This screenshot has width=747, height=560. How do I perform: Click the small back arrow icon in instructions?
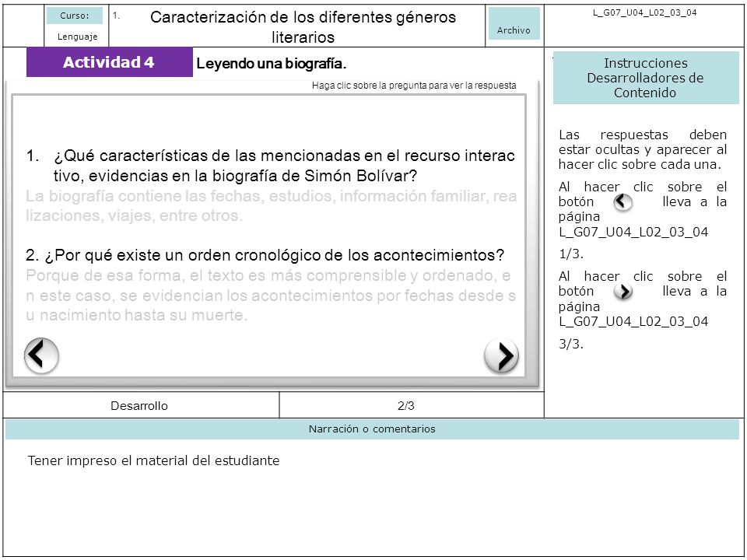point(622,202)
